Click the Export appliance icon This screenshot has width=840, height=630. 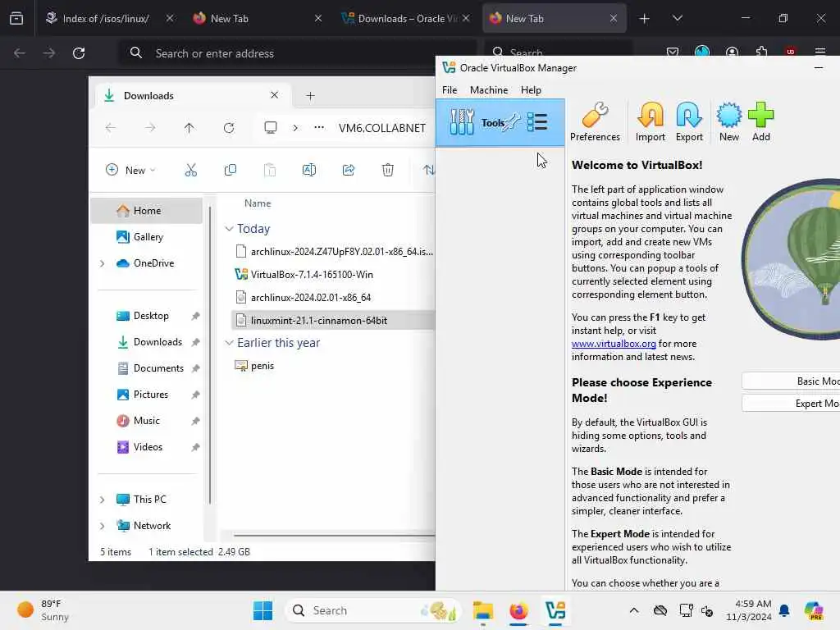click(x=689, y=121)
